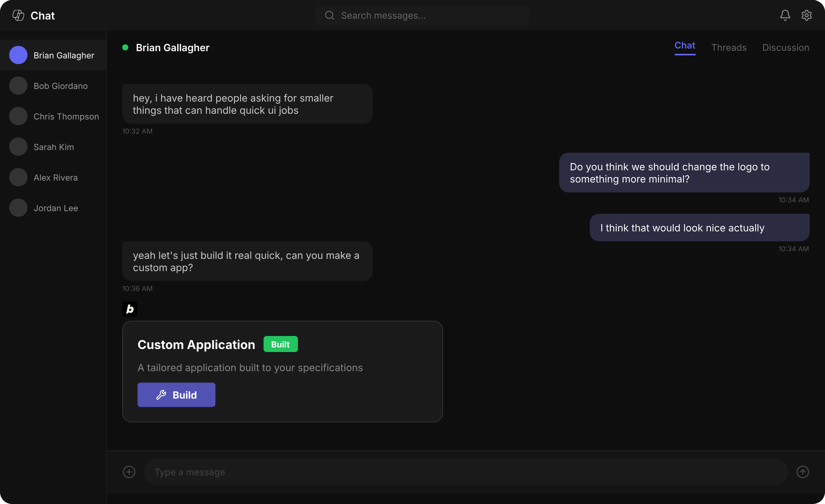
Task: Click the 'A tailored application' description
Action: [250, 368]
